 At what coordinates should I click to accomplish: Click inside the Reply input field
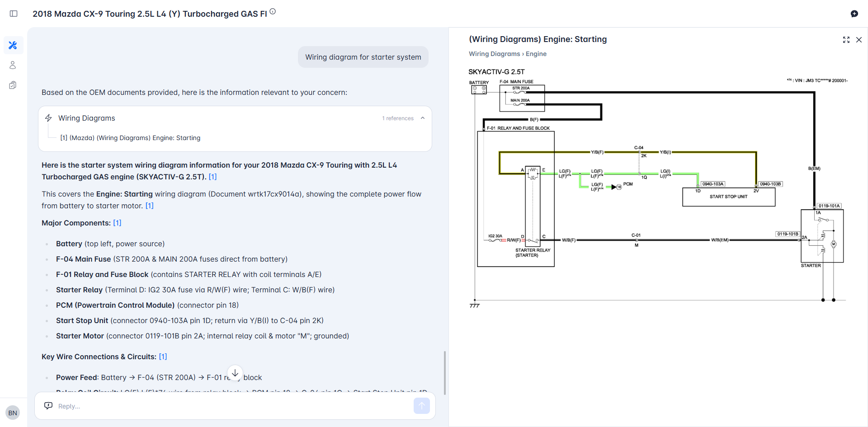[181, 406]
